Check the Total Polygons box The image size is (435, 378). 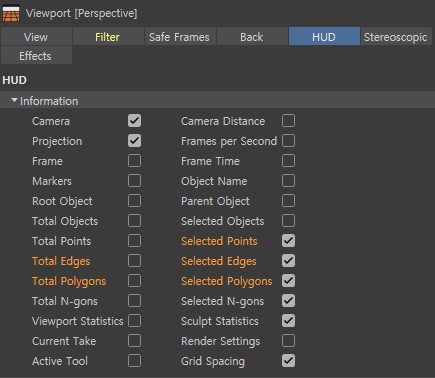pyautogui.click(x=134, y=281)
